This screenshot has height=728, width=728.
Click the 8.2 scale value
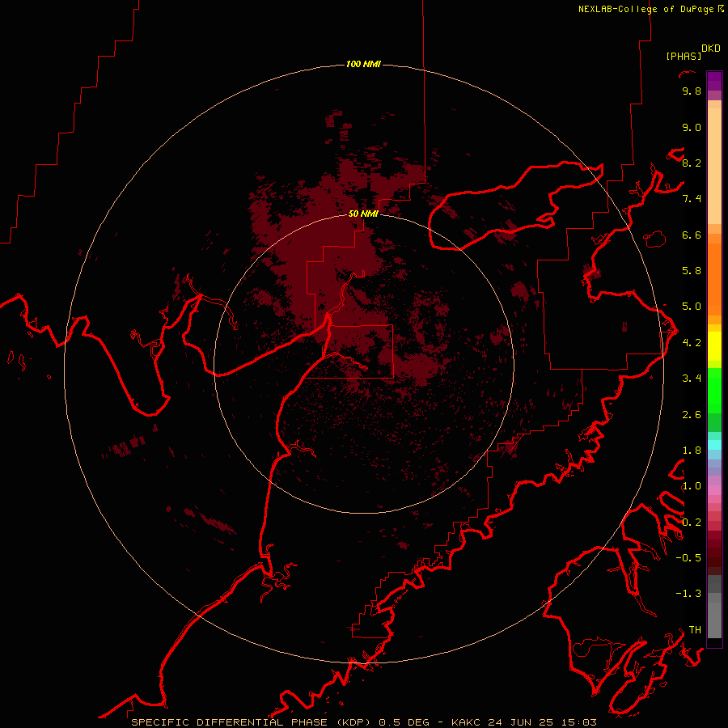click(692, 163)
